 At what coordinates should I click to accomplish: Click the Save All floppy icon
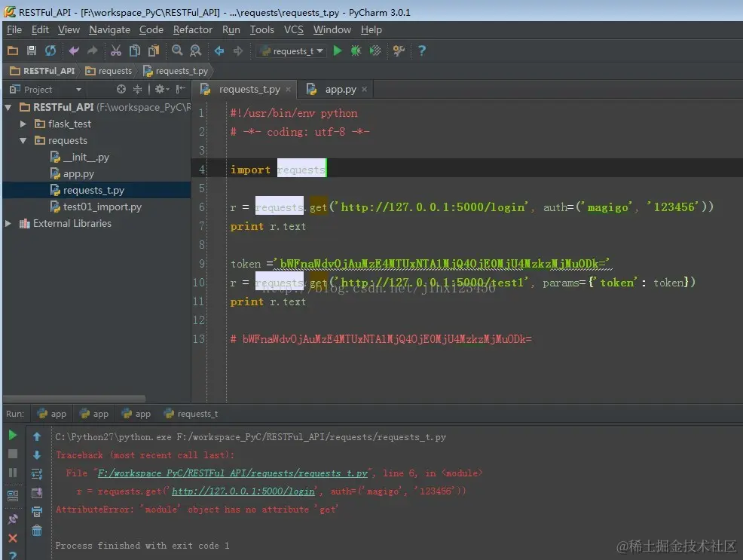[x=32, y=50]
